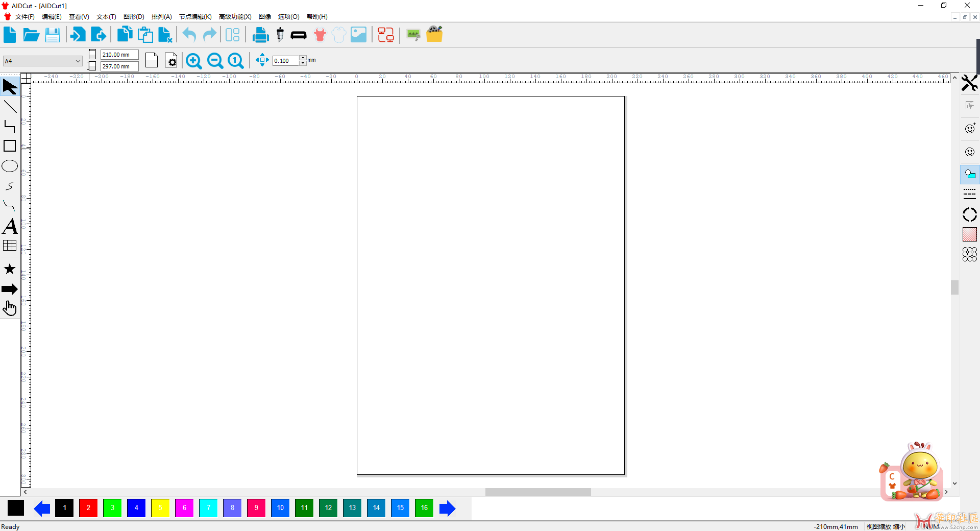Screen dimensions: 980x531
Task: Select the thick Arrow shape tool
Action: click(x=10, y=289)
